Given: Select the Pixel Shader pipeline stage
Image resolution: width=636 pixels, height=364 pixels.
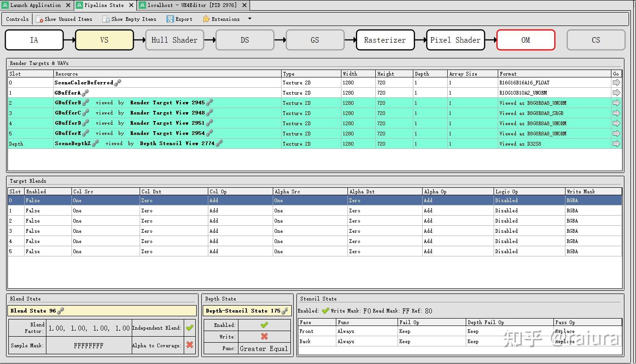Looking at the screenshot, I should (x=455, y=40).
